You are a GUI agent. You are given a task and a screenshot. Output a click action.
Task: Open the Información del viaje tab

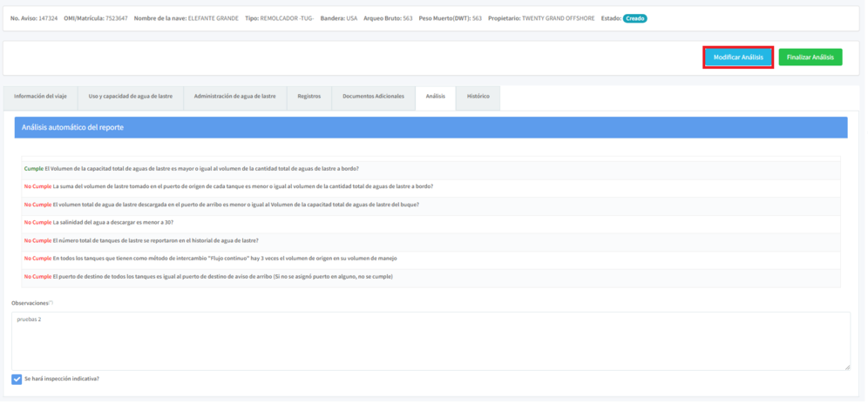tap(40, 97)
